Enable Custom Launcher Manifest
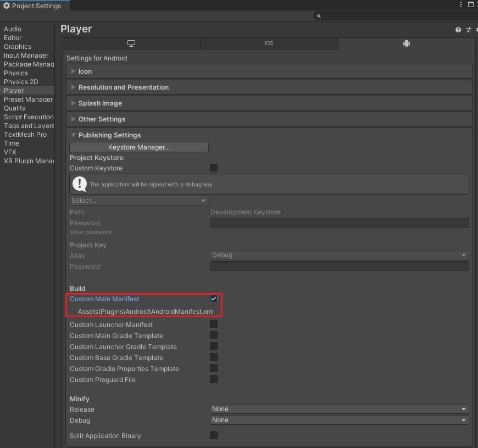The image size is (478, 448). tap(214, 324)
